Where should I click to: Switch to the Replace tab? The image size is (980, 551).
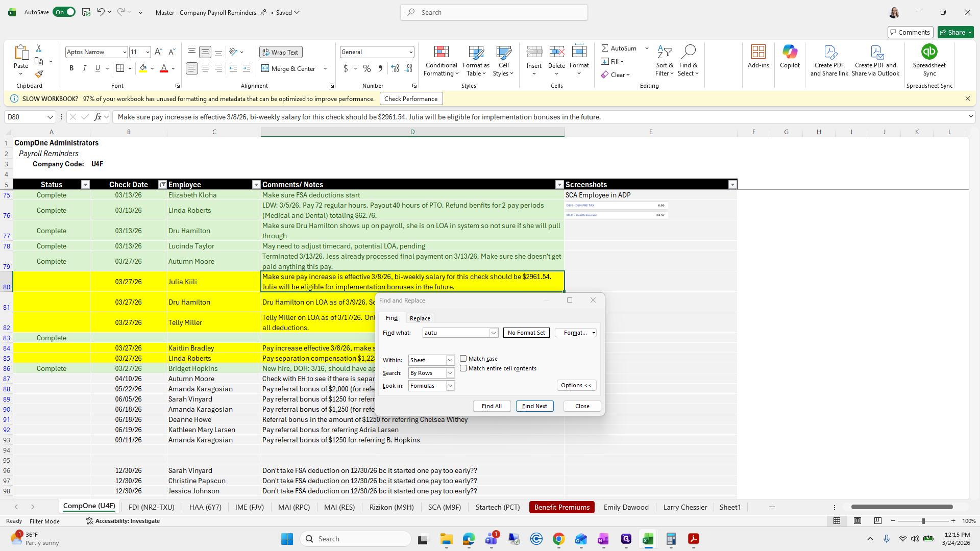coord(420,318)
